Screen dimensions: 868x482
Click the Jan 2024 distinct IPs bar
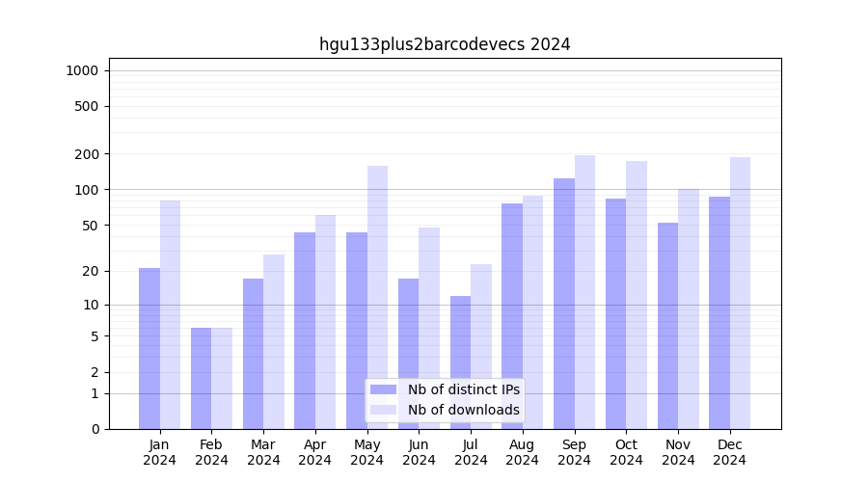tap(149, 348)
